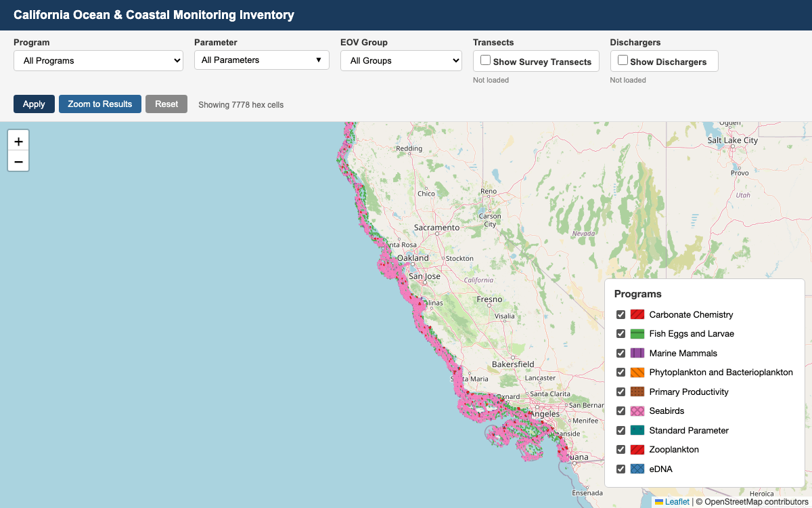This screenshot has height=508, width=812.
Task: Click the Marine Mammals purple swatch
Action: (x=637, y=353)
